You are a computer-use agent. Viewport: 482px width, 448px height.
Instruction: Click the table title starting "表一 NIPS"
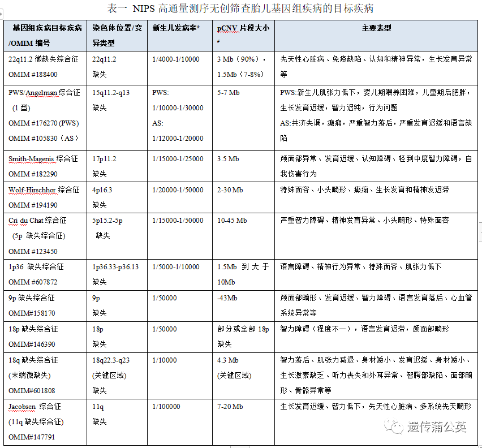click(240, 8)
